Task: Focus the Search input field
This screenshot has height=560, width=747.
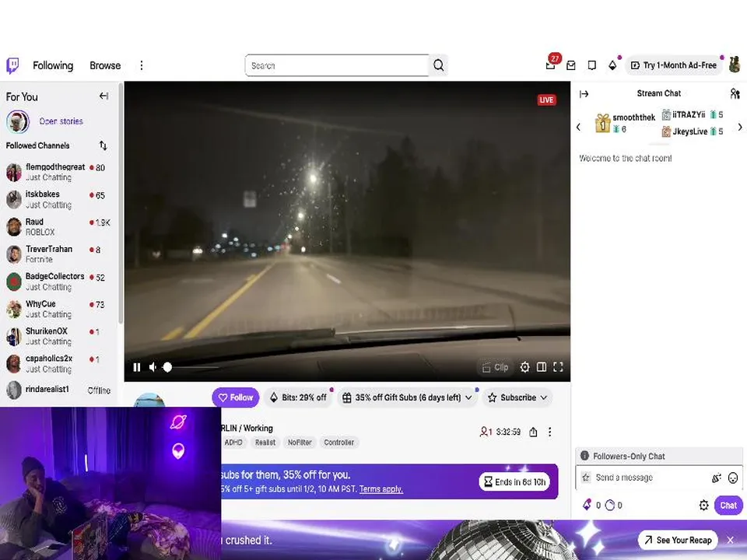Action: click(x=337, y=65)
